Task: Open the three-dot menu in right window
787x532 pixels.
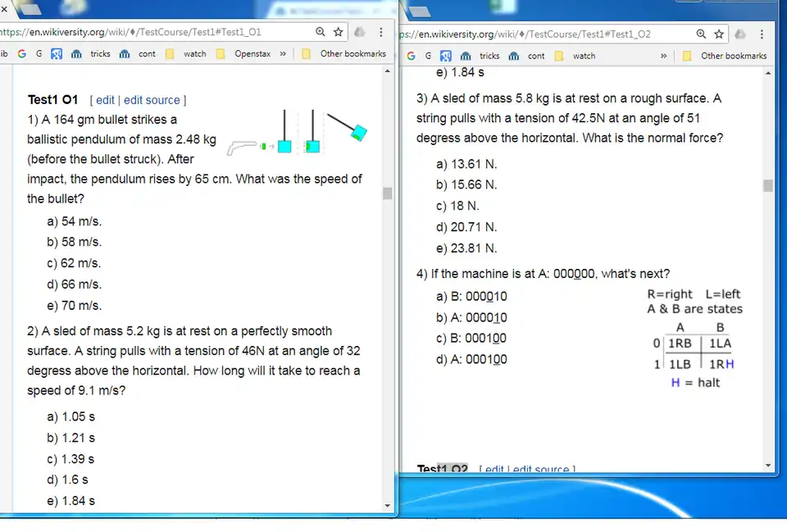Action: click(762, 34)
